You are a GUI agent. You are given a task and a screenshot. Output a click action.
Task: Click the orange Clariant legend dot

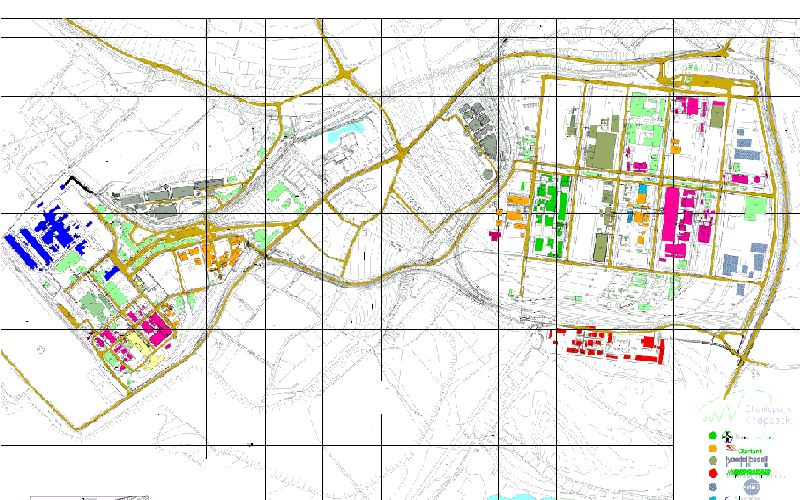click(713, 448)
